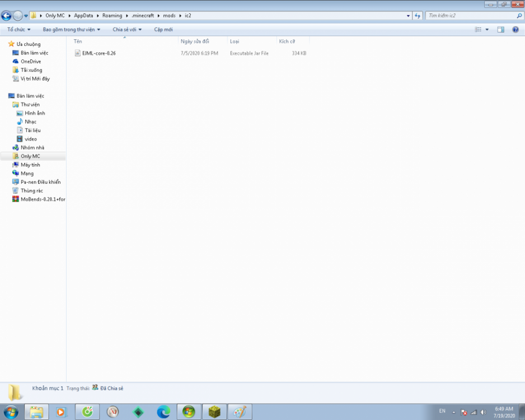Screen dimensions: 525x420
Task: Switch to Paint in the taskbar
Action: 240,412
